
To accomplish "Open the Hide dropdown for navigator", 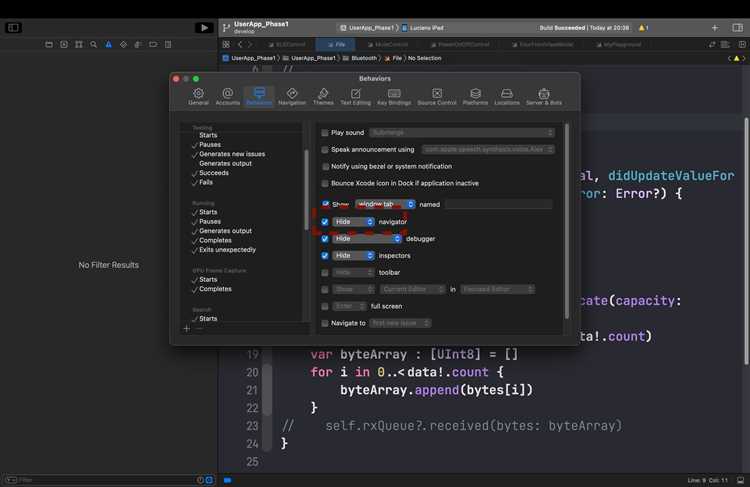I will (x=353, y=222).
